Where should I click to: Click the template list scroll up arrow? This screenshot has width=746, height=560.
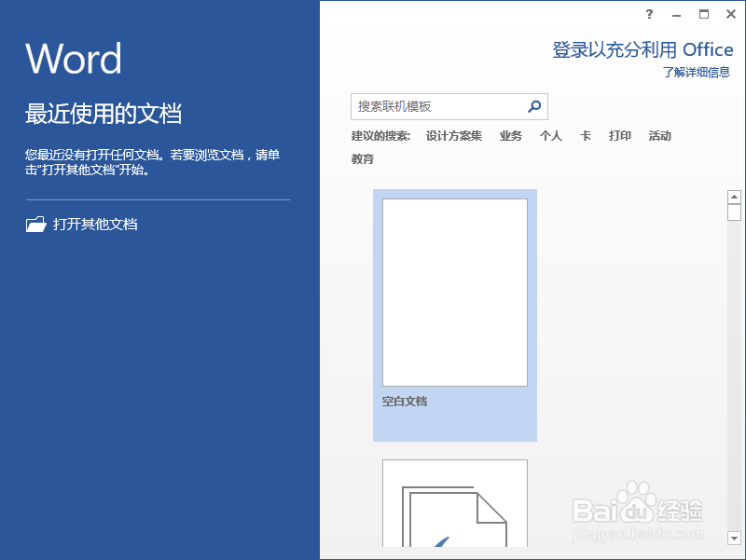point(734,197)
